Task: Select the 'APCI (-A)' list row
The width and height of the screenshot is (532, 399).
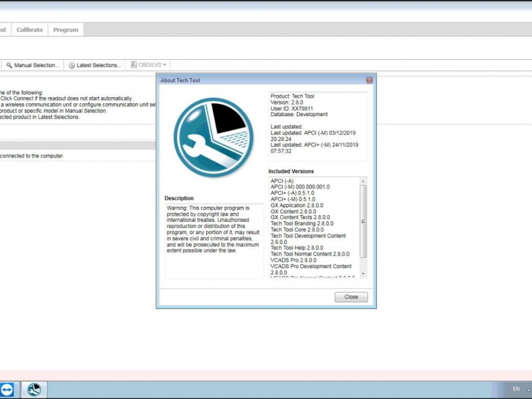Action: 282,181
